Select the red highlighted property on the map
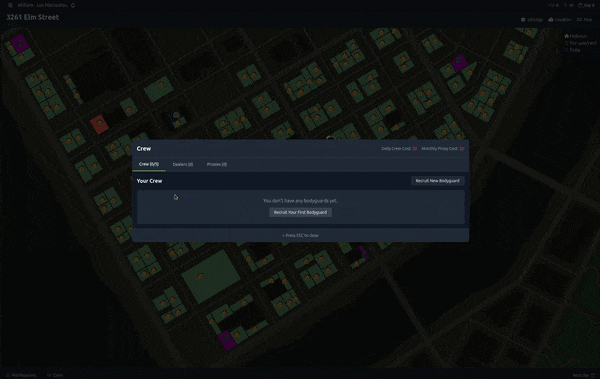This screenshot has width=600, height=379. [99, 124]
